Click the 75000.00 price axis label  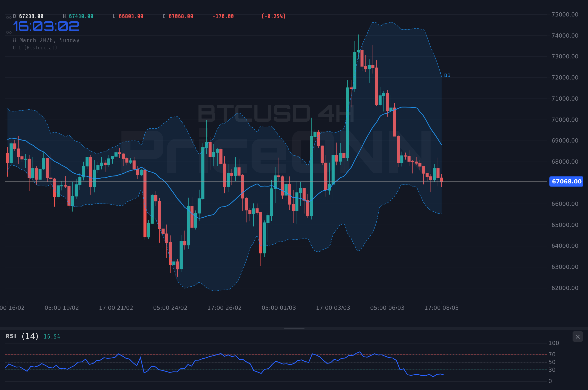[565, 14]
